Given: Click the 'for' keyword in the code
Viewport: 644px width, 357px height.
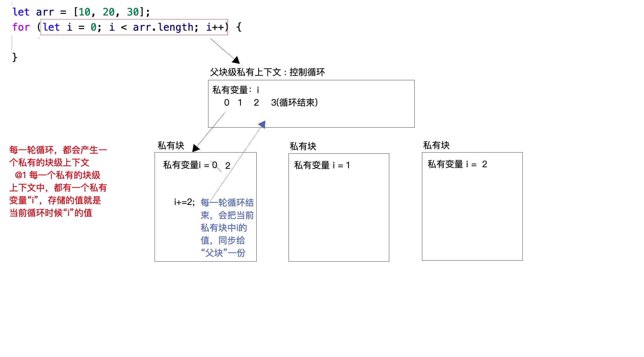Looking at the screenshot, I should coord(21,27).
